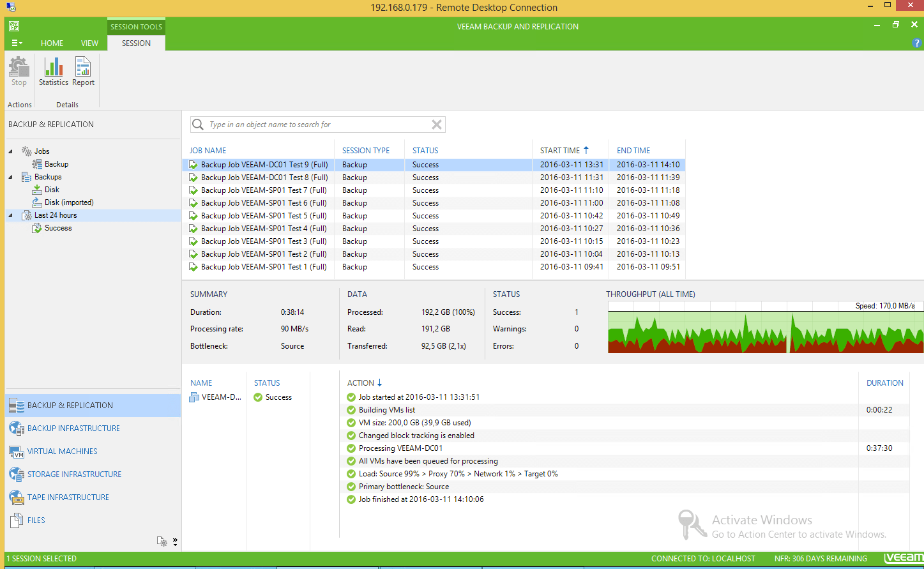Switch to the Home ribbon tab

(x=52, y=43)
